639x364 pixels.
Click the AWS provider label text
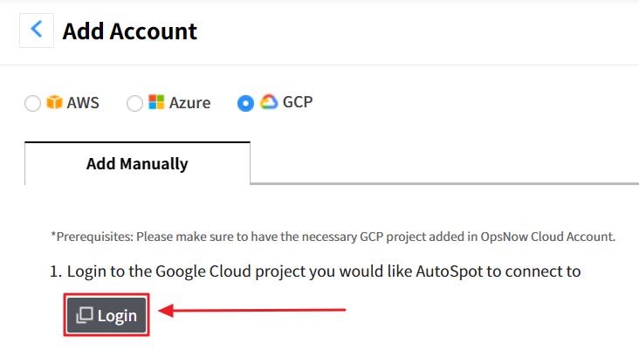84,103
